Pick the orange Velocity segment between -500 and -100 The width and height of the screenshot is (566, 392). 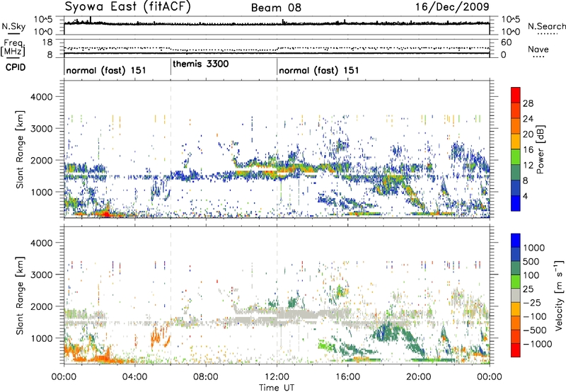(x=516, y=323)
